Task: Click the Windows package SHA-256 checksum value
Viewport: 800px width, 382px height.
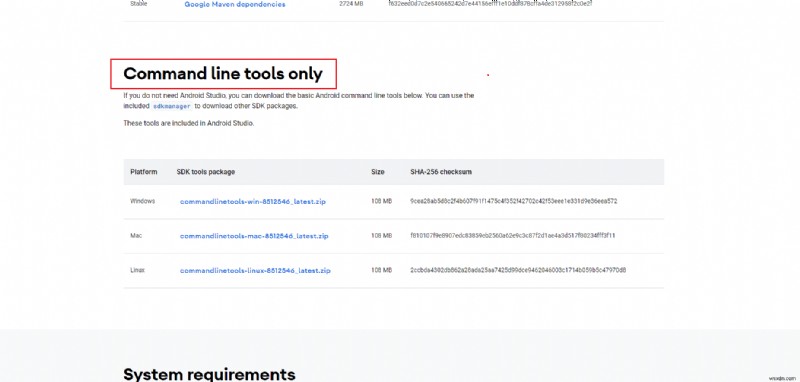Action: pos(514,201)
